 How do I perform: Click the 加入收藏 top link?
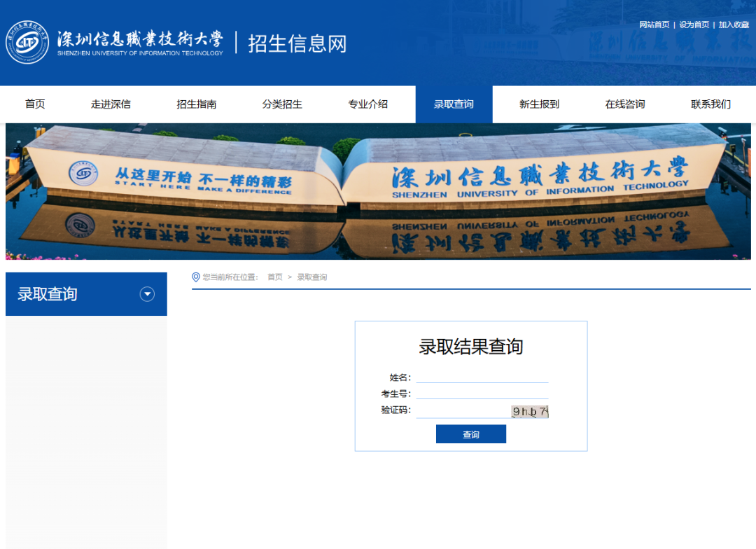[734, 25]
